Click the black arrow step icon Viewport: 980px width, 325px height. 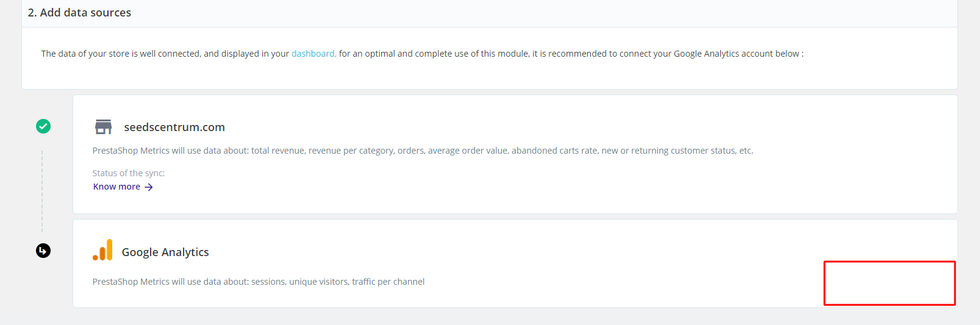tap(43, 251)
